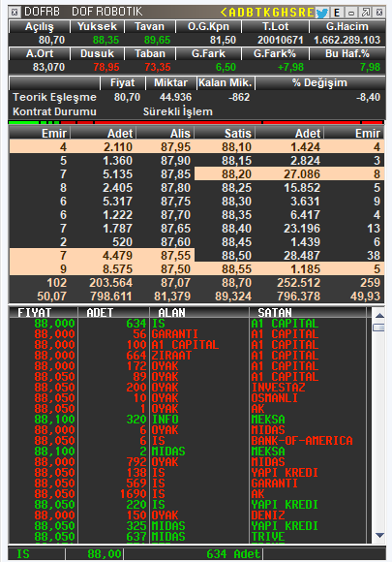Click the ask quantity 28.487
The height and width of the screenshot is (562, 392).
pyautogui.click(x=302, y=256)
